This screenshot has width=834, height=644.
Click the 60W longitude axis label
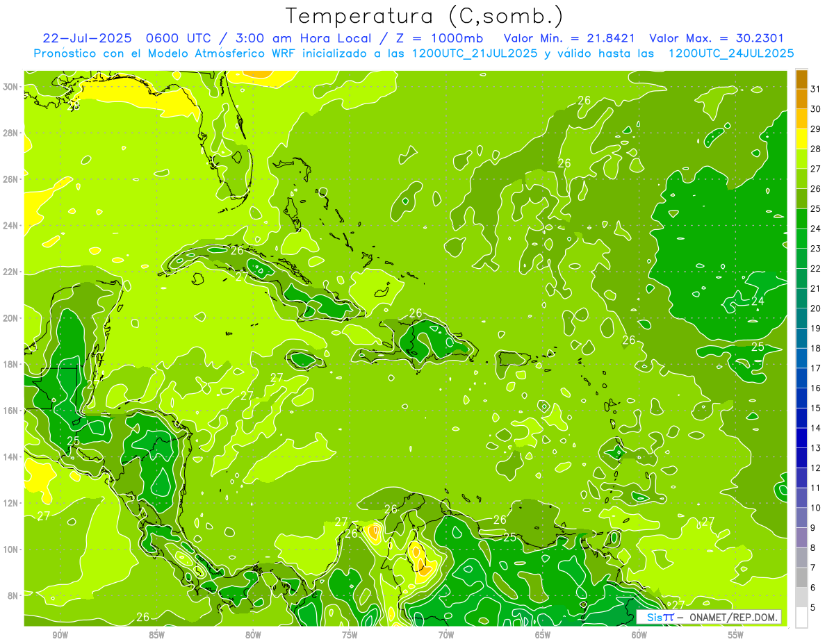pyautogui.click(x=639, y=634)
